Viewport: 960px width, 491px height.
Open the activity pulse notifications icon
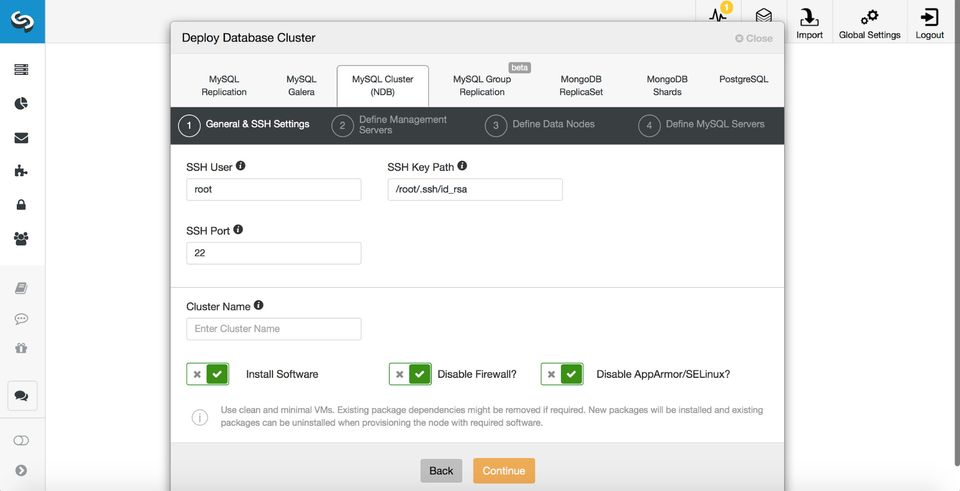tap(718, 16)
